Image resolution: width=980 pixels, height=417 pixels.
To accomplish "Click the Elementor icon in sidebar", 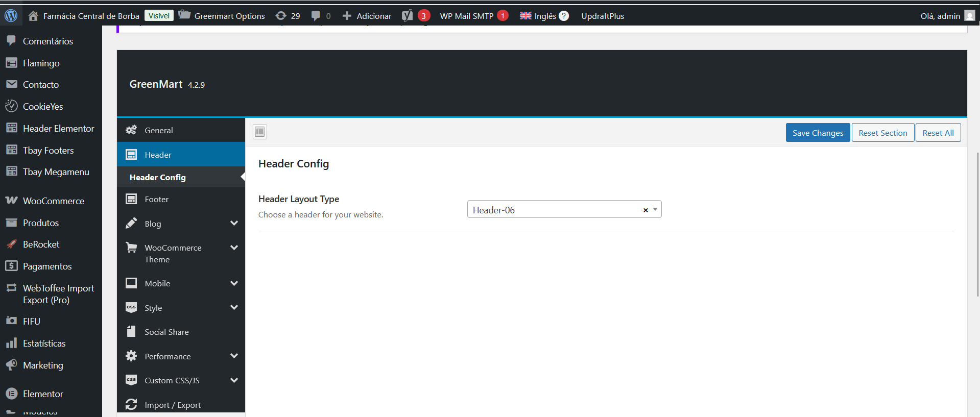I will [11, 394].
